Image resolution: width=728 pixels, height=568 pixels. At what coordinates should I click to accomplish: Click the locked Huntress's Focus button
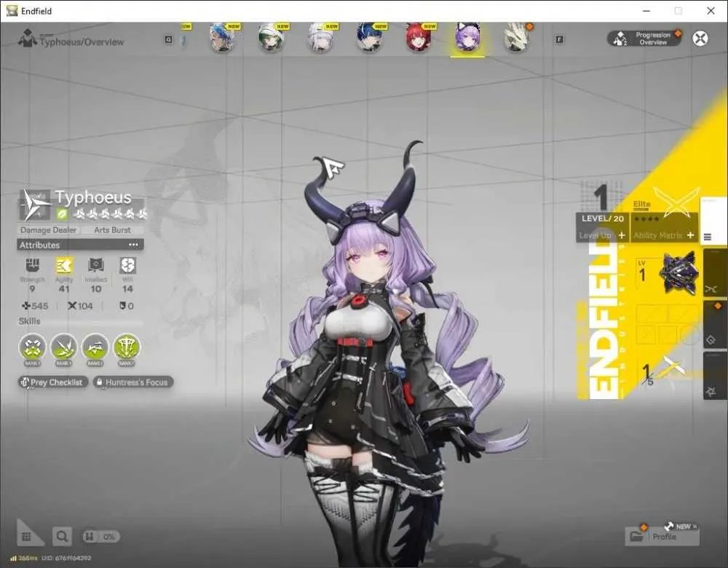click(133, 382)
